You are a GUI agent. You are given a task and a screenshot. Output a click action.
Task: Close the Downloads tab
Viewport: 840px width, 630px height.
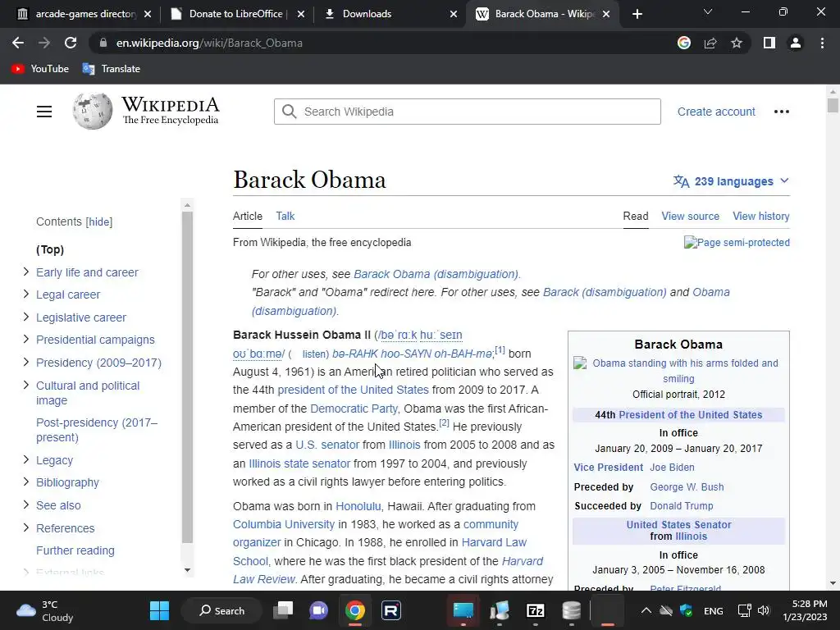[x=453, y=14]
